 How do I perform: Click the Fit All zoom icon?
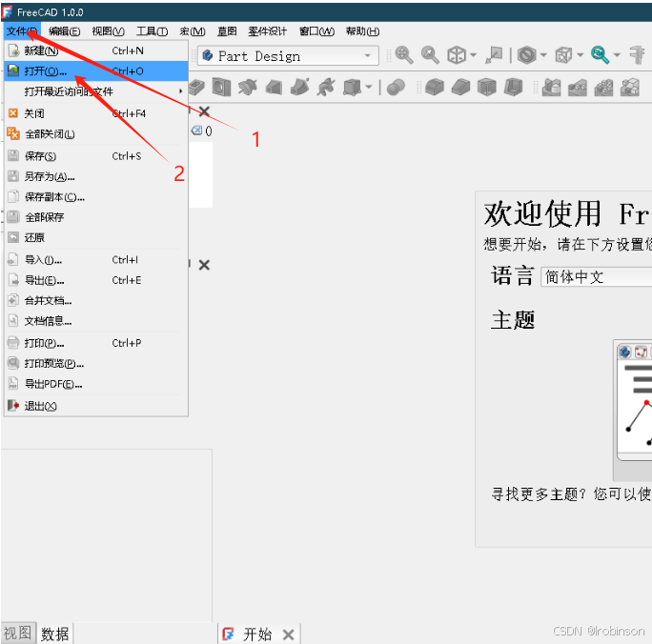click(404, 55)
